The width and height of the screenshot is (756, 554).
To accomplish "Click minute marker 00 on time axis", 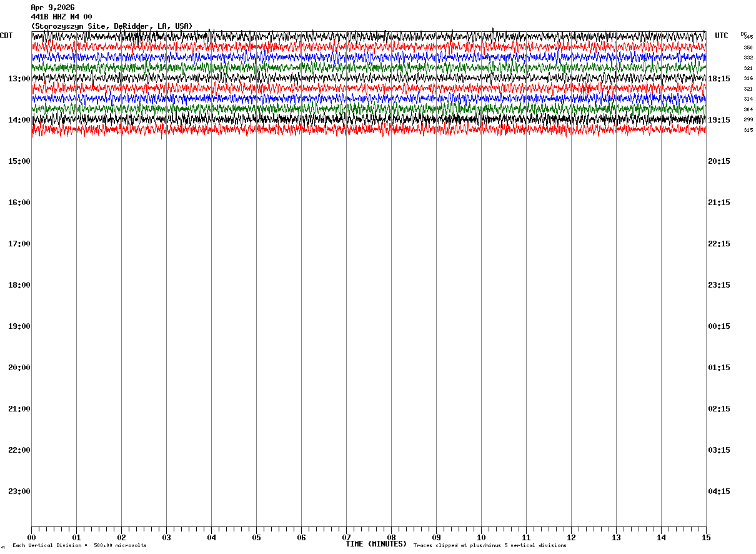I will point(31,538).
